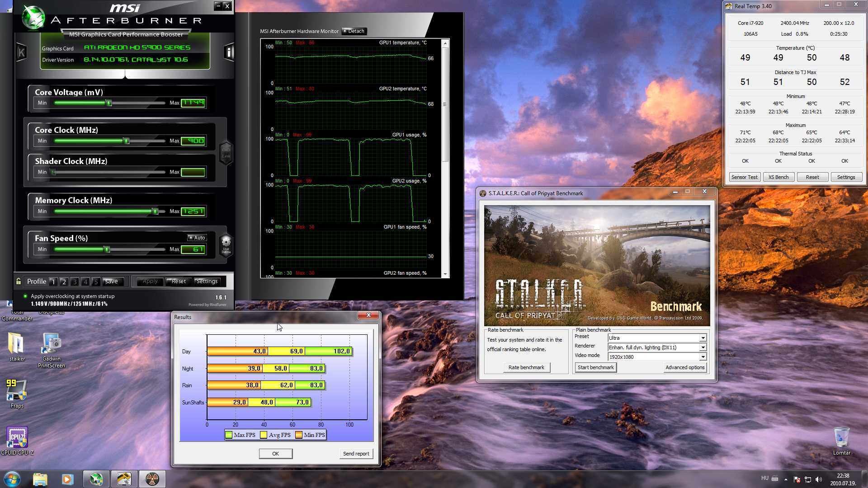Click Rate benchmark button
868x488 pixels.
tap(526, 367)
